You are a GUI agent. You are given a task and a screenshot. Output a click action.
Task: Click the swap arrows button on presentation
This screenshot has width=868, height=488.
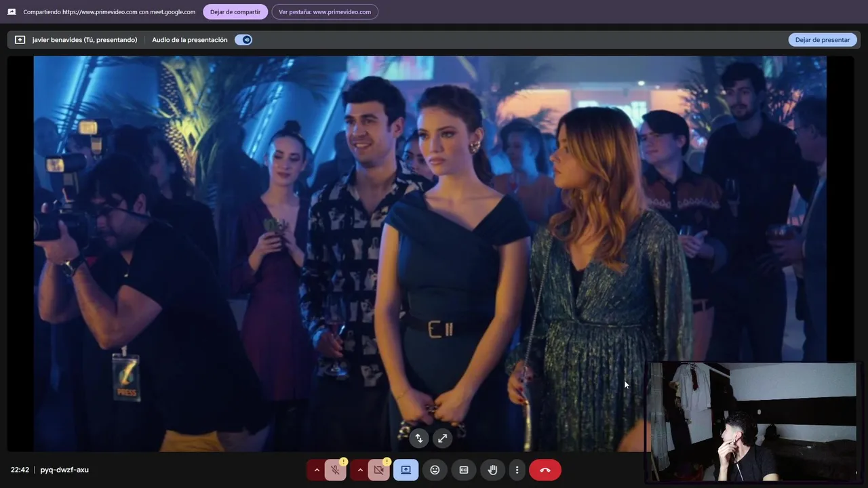click(x=419, y=439)
